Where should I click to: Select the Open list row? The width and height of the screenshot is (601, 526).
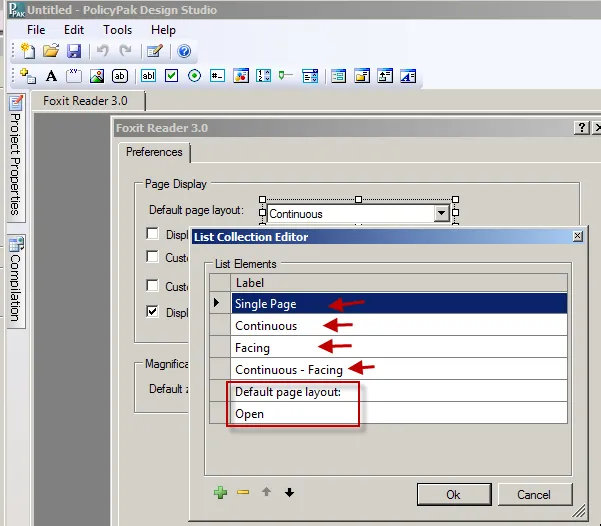pyautogui.click(x=399, y=413)
